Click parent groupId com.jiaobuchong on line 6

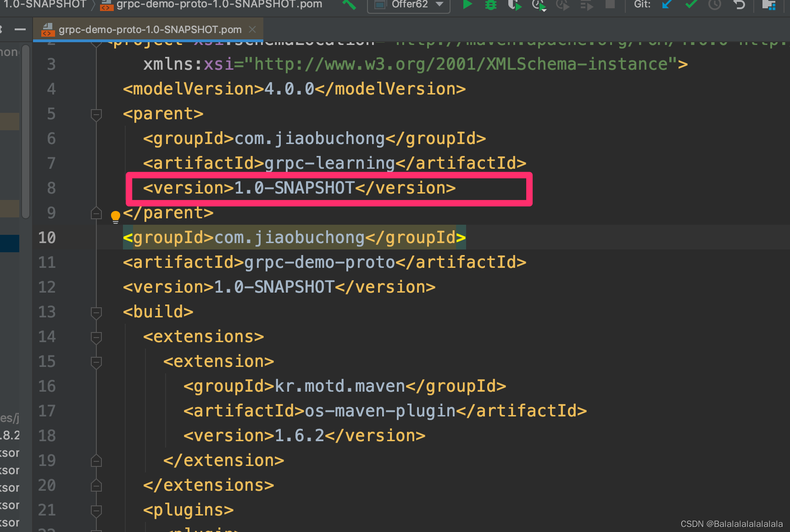click(x=309, y=139)
